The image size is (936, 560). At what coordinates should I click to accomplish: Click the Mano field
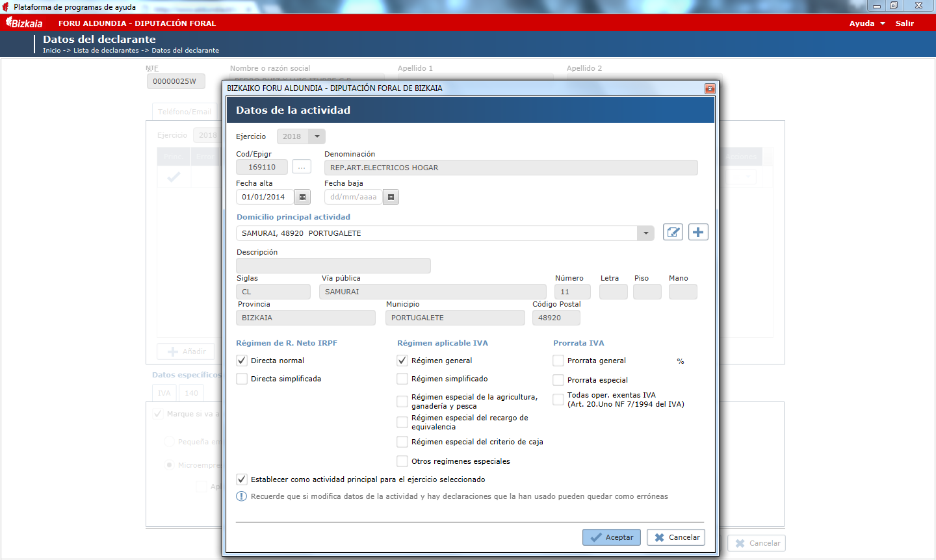click(683, 292)
